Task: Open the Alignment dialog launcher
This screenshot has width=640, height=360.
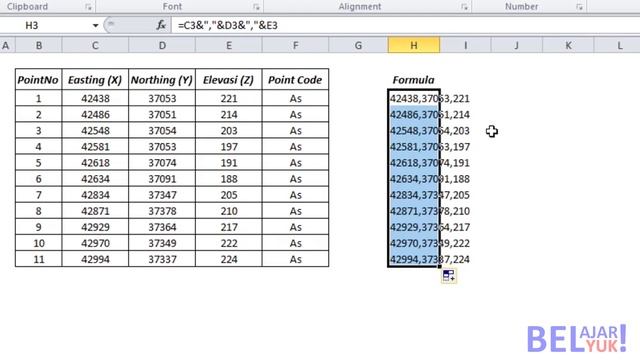Action: pyautogui.click(x=464, y=7)
